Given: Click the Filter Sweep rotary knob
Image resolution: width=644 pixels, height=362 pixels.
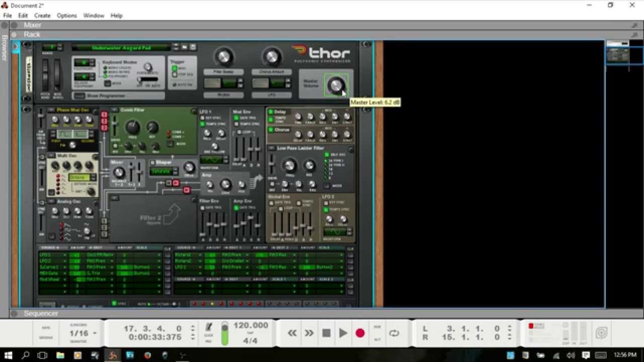Looking at the screenshot, I should tap(224, 57).
